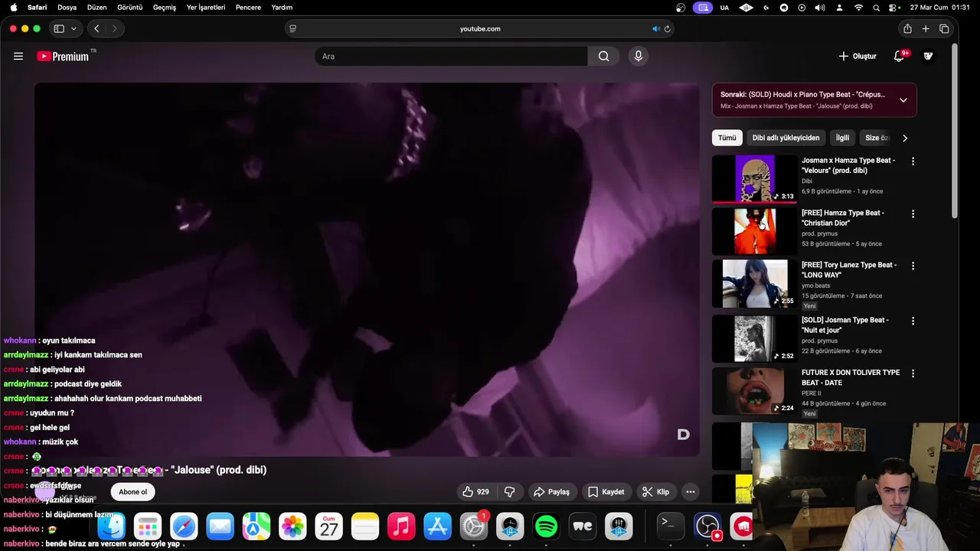This screenshot has height=551, width=980.
Task: Open the account avatar menu
Action: [928, 56]
